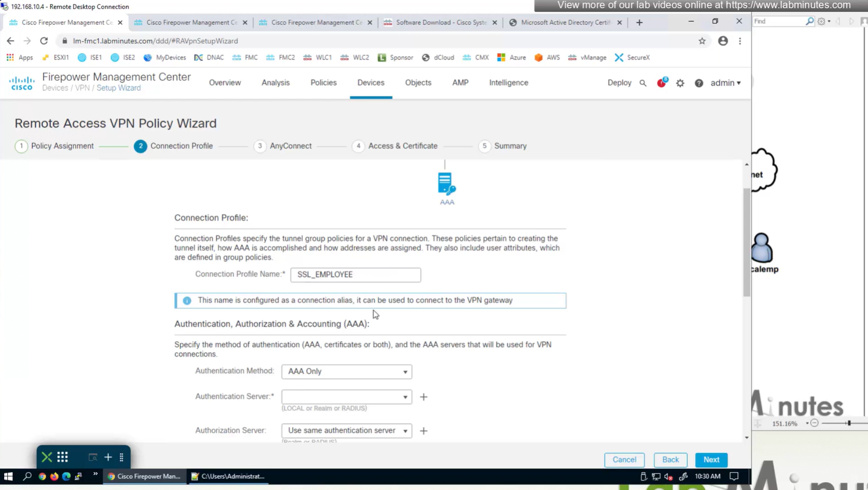The height and width of the screenshot is (490, 868).
Task: Click the help question mark icon
Action: click(699, 83)
